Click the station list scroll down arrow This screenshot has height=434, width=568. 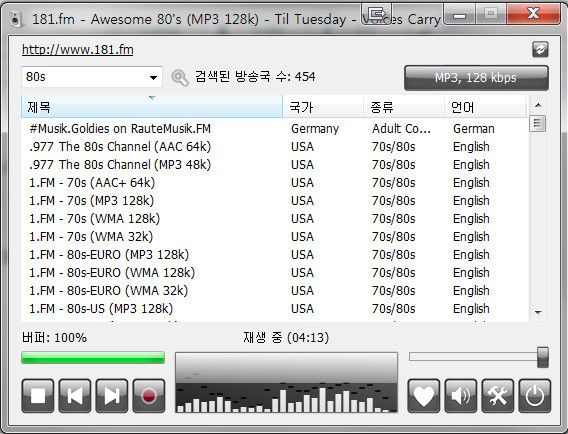(x=538, y=312)
